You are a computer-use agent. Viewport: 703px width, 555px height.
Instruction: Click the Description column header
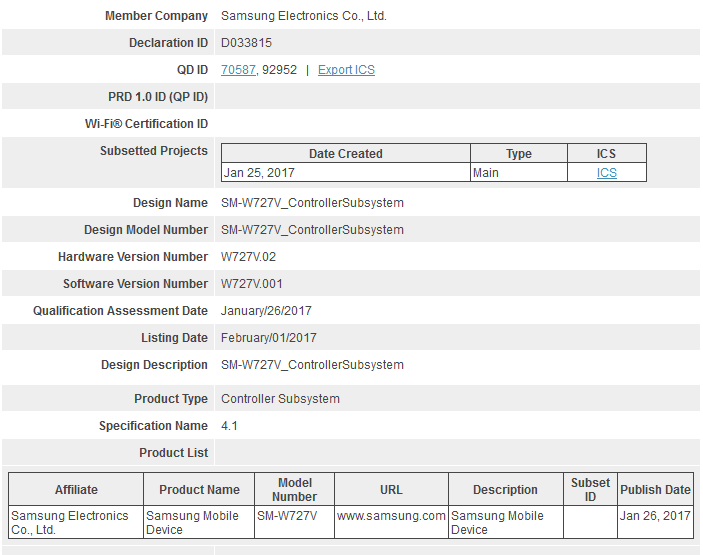pos(506,489)
